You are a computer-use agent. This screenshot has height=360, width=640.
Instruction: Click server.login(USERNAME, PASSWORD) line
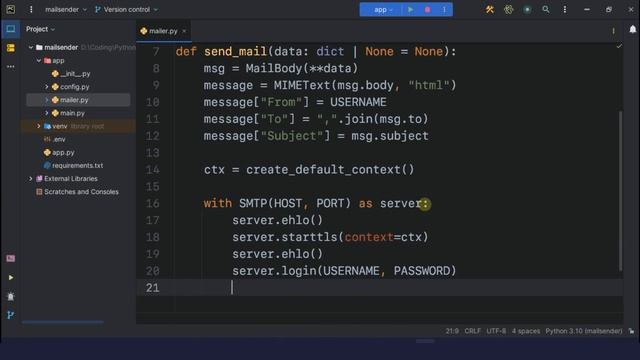tap(344, 271)
